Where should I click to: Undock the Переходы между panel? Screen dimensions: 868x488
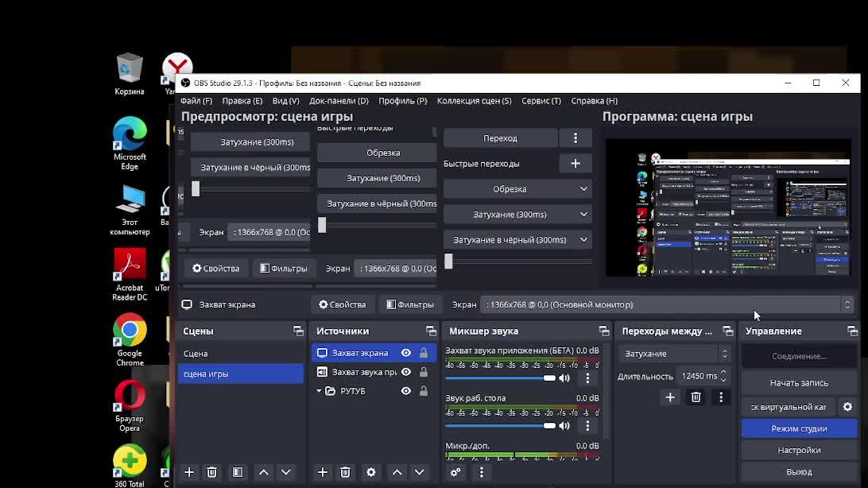pos(728,331)
